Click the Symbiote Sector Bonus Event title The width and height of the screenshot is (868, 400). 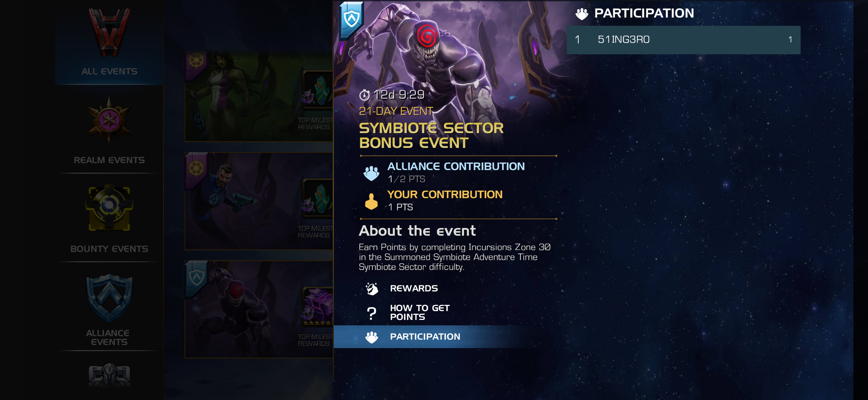[x=431, y=135]
